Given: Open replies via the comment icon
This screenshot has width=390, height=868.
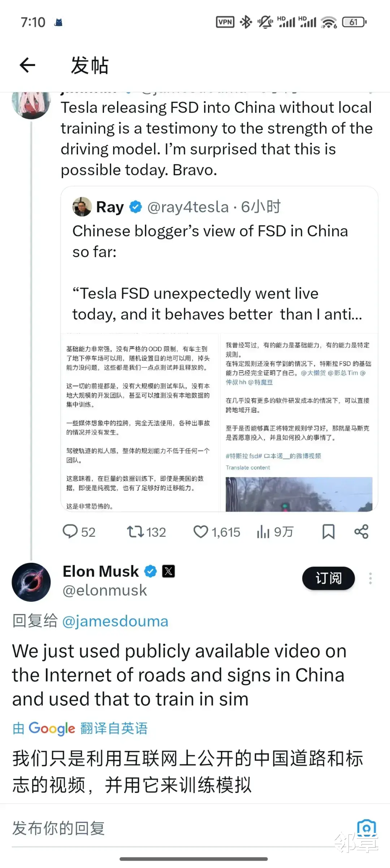Looking at the screenshot, I should (70, 532).
